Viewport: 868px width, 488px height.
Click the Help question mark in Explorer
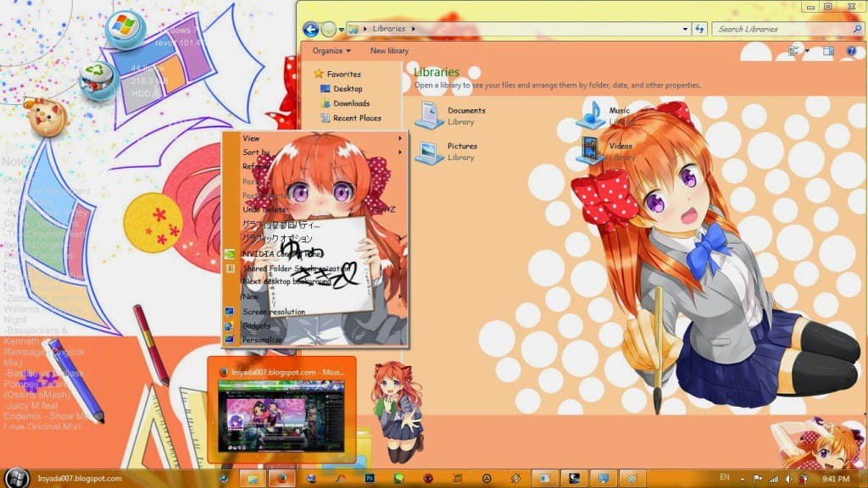tap(850, 51)
